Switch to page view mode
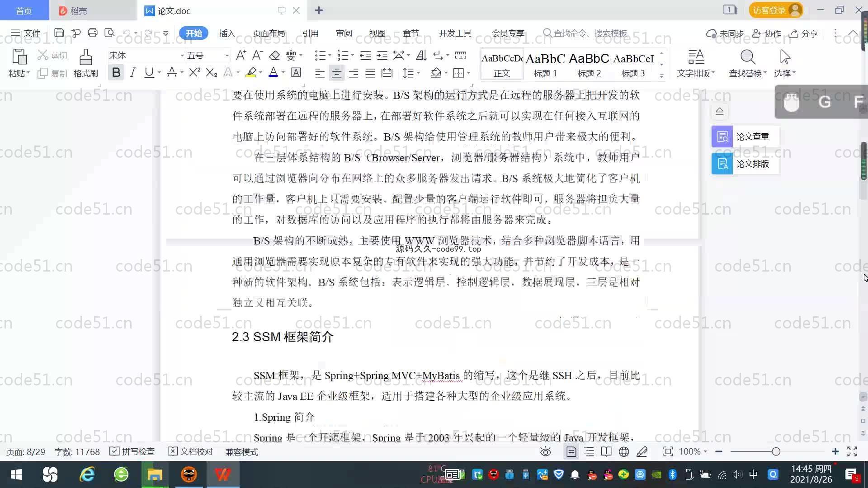Image resolution: width=868 pixels, height=488 pixels. 571,451
